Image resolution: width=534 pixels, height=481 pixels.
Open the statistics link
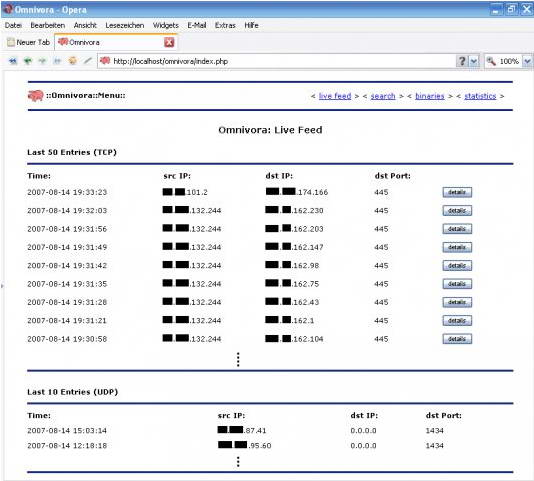[480, 96]
